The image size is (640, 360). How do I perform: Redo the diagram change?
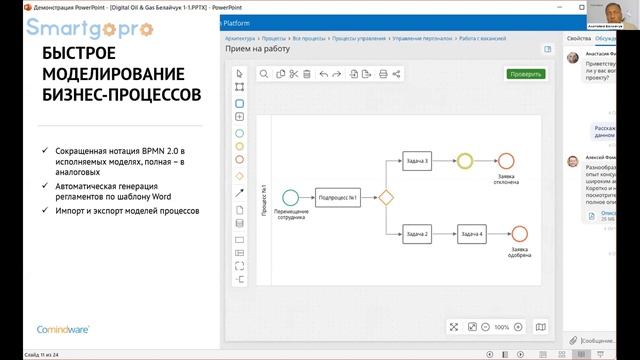(x=337, y=74)
